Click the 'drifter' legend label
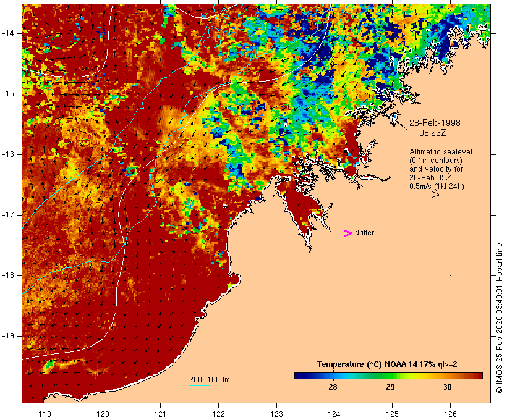The width and height of the screenshot is (507, 420). (x=364, y=233)
